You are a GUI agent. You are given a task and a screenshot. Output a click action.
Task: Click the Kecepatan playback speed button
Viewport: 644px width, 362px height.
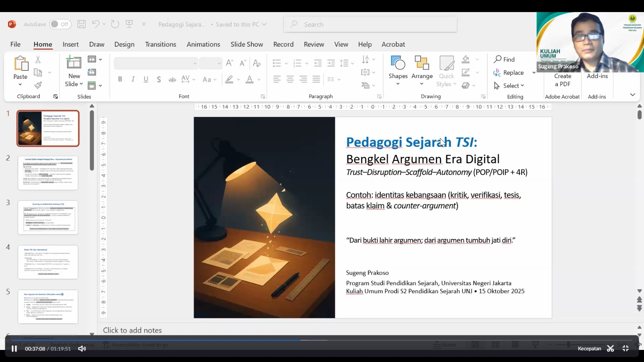pos(589,349)
